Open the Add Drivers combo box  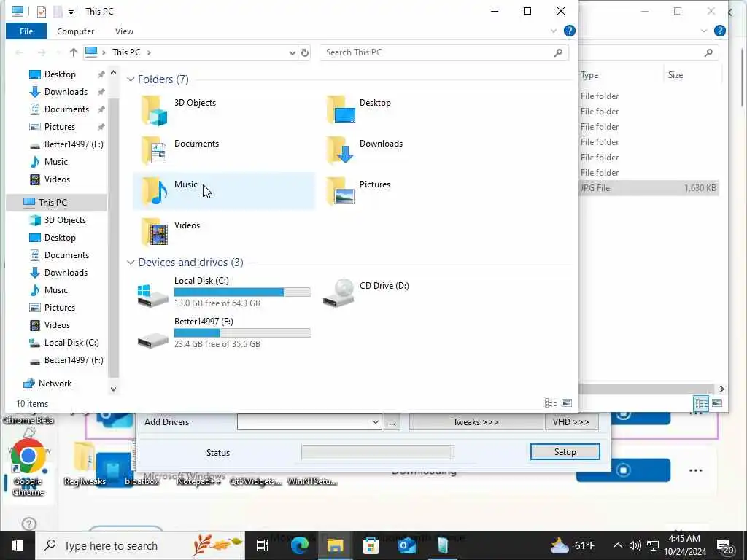point(309,422)
